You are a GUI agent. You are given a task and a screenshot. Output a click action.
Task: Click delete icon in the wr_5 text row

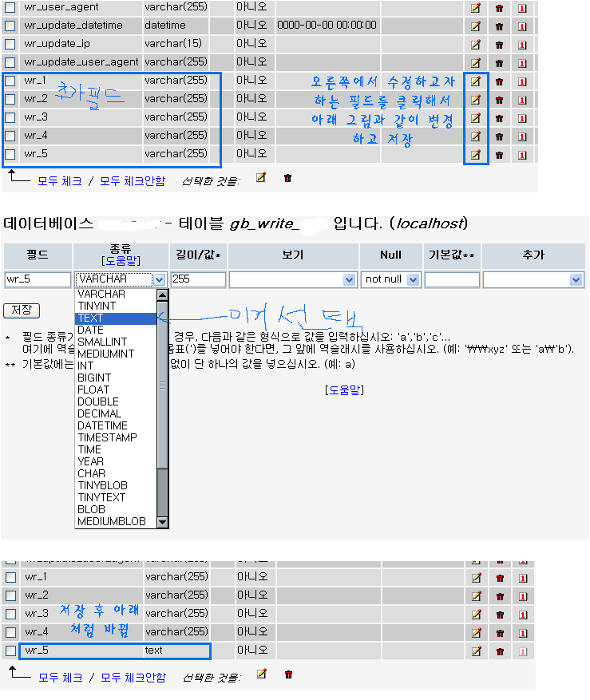coord(501,651)
